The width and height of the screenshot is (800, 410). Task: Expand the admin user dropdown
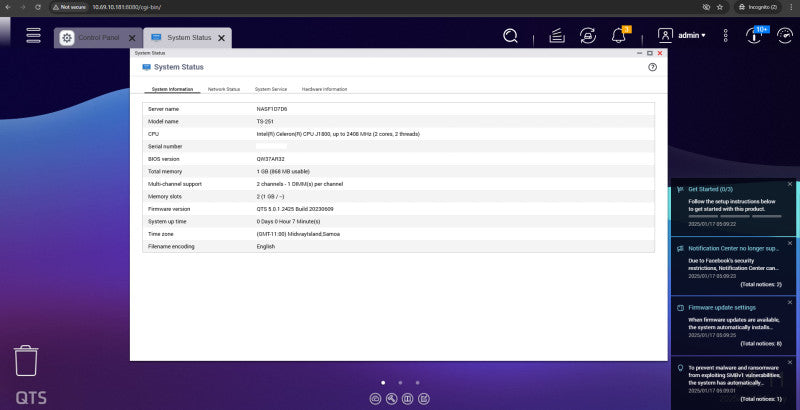pyautogui.click(x=691, y=35)
